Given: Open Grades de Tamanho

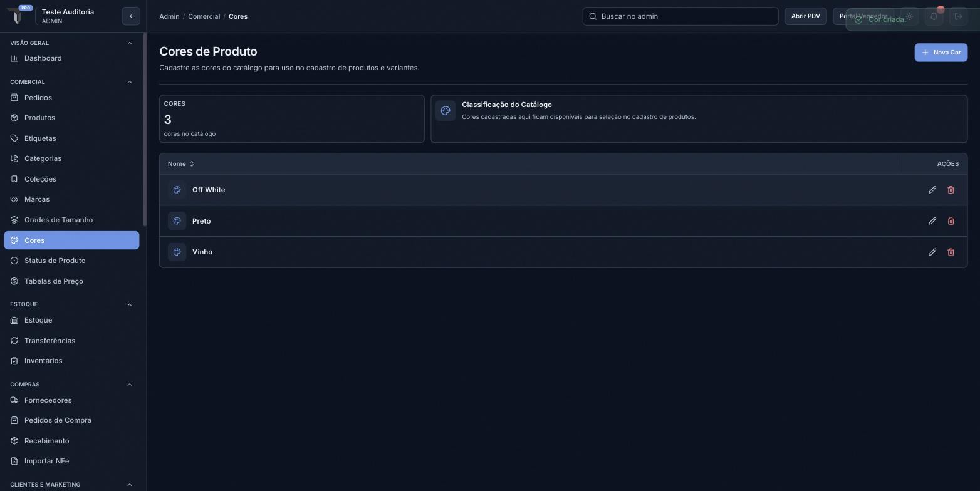Looking at the screenshot, I should [x=71, y=220].
